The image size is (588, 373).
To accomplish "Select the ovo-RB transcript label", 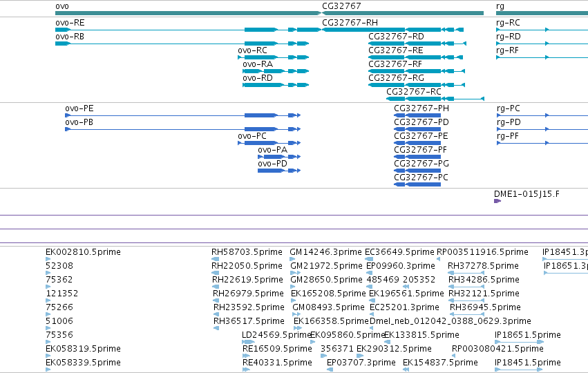I will coord(70,37).
